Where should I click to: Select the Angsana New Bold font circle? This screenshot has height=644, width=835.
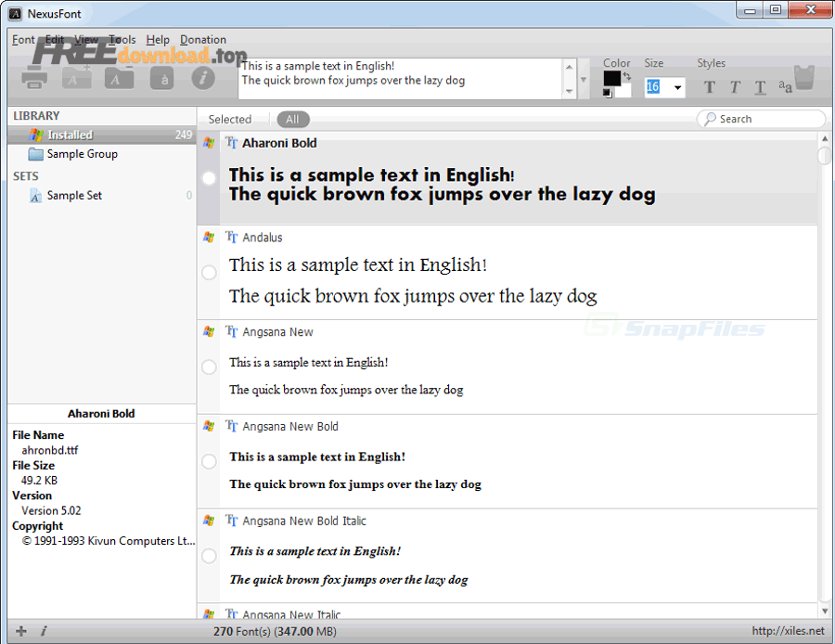[209, 461]
